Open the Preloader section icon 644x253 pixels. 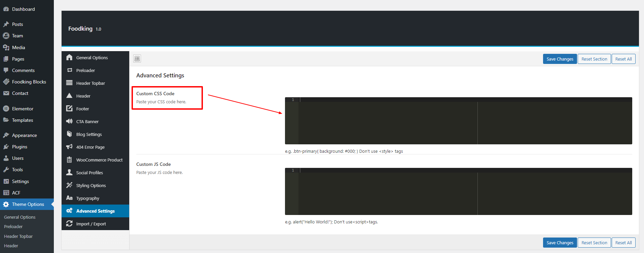70,70
